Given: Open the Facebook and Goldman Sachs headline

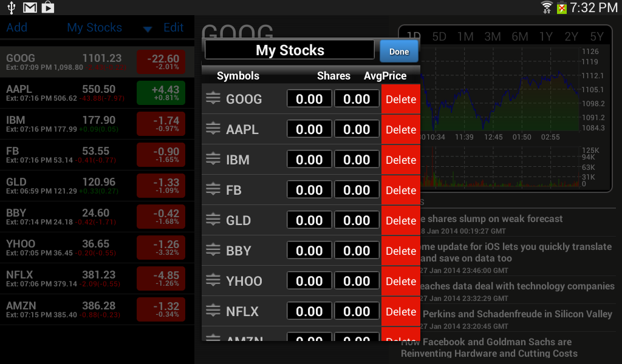Looking at the screenshot, I should [489, 348].
